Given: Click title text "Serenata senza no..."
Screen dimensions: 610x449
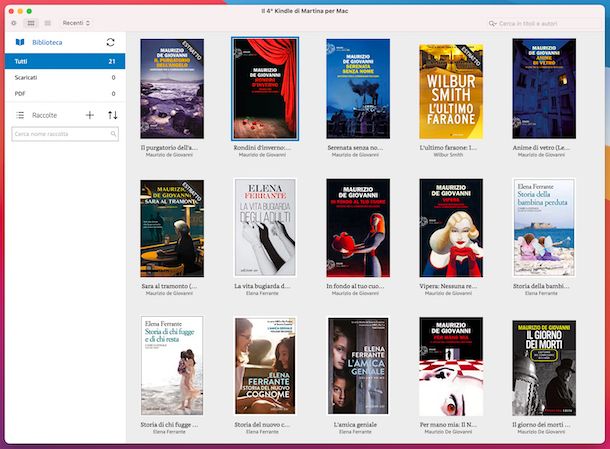Looking at the screenshot, I should (x=355, y=148).
